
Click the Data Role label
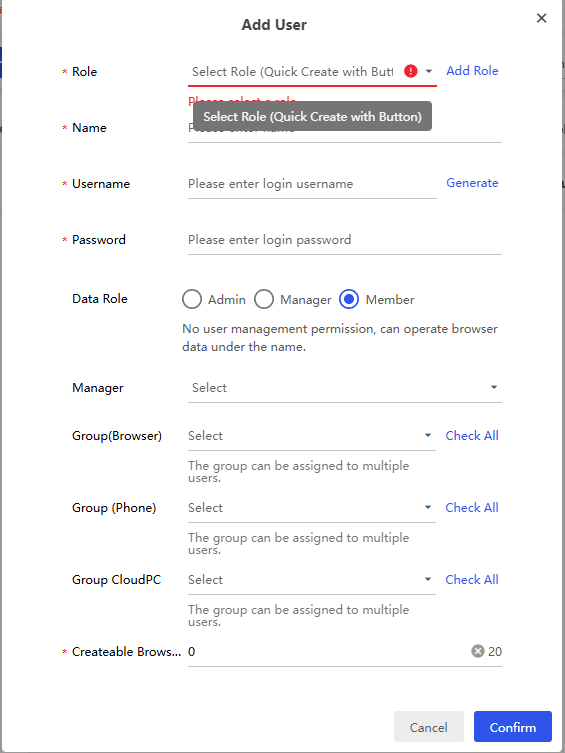pos(100,299)
